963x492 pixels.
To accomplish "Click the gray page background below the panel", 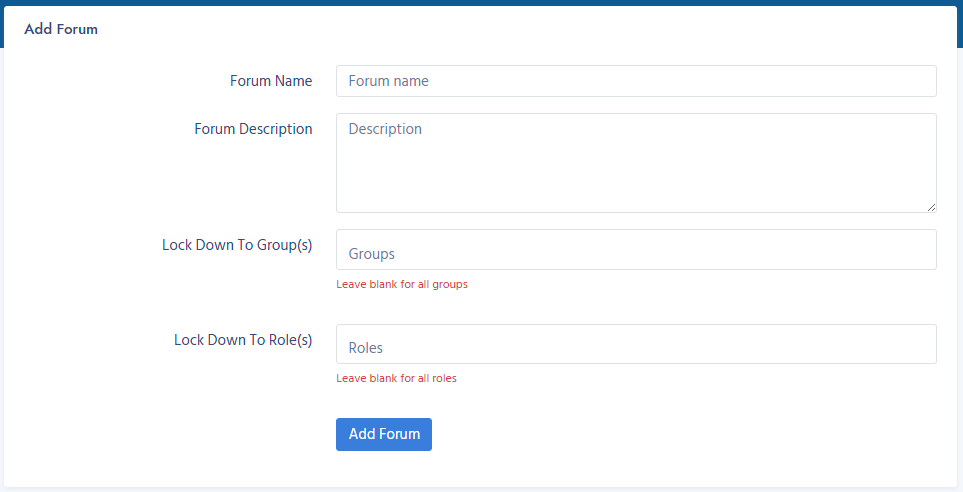I will (480, 489).
